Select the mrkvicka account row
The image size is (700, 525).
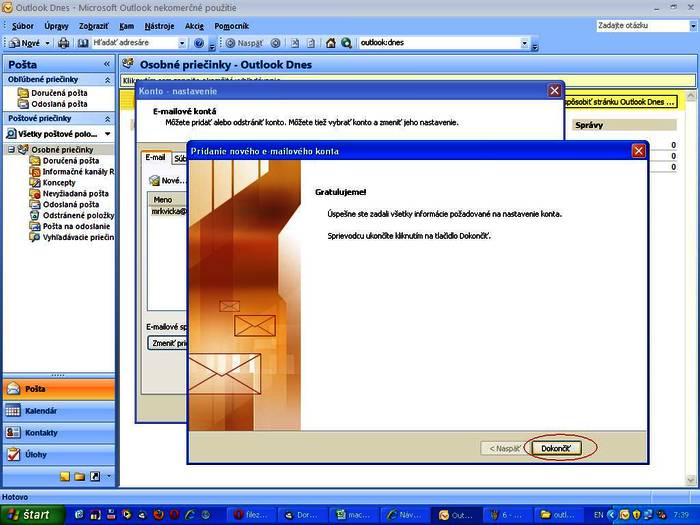(167, 211)
